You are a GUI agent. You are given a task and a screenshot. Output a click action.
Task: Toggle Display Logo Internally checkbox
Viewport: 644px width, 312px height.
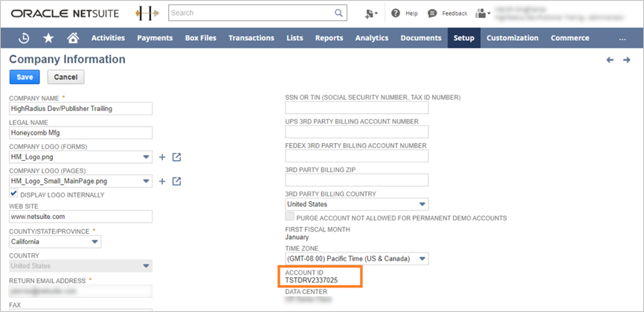tap(13, 194)
